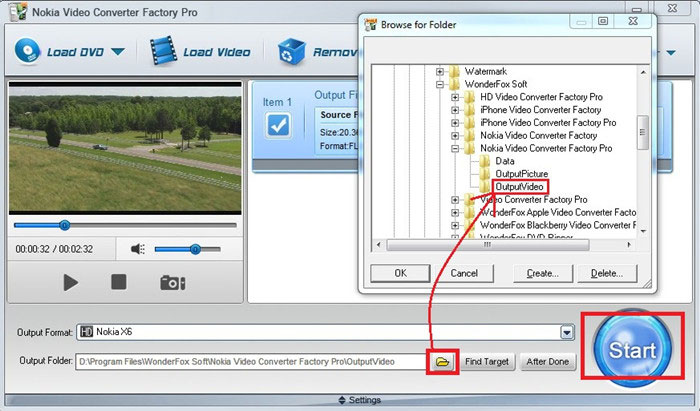Viewport: 700px width, 411px height.
Task: Open the top-right toolbar dropdown arrow
Action: 671,53
